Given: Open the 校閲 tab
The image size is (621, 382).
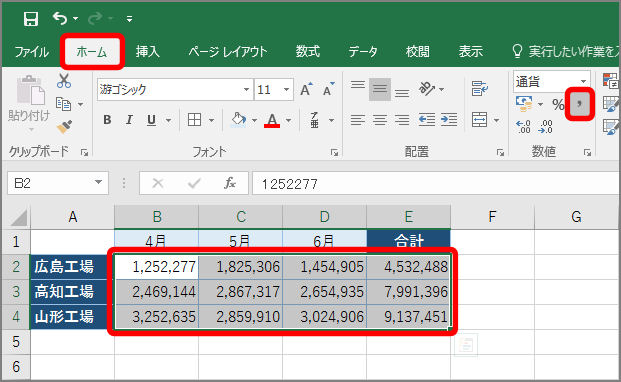Looking at the screenshot, I should pos(417,51).
